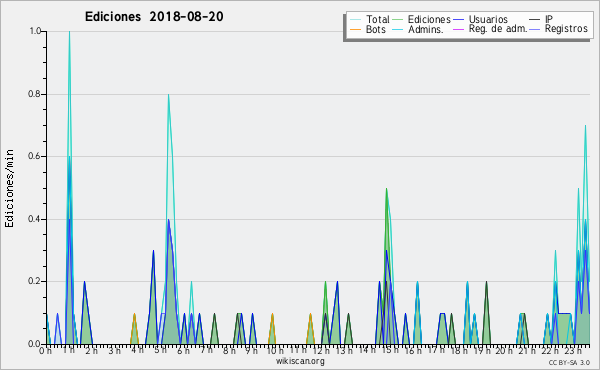600x370 pixels.
Task: Click the green peak at 15 h
Action: tap(386, 189)
